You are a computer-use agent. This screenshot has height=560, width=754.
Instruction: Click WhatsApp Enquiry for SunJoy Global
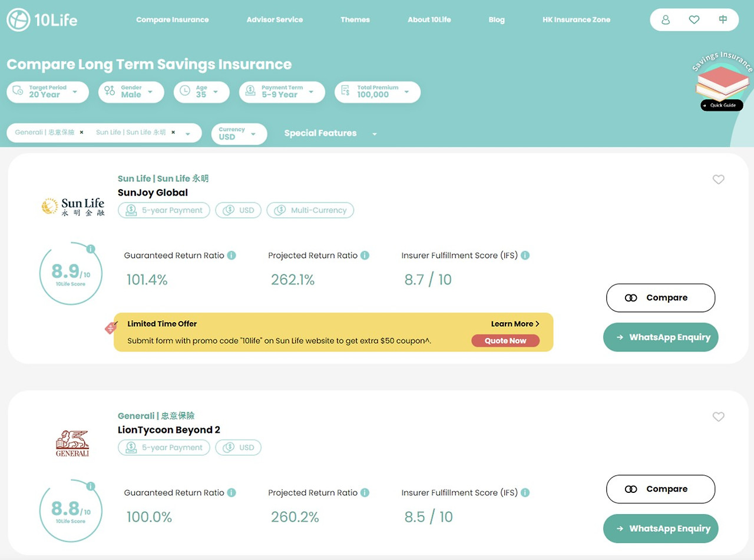point(661,337)
